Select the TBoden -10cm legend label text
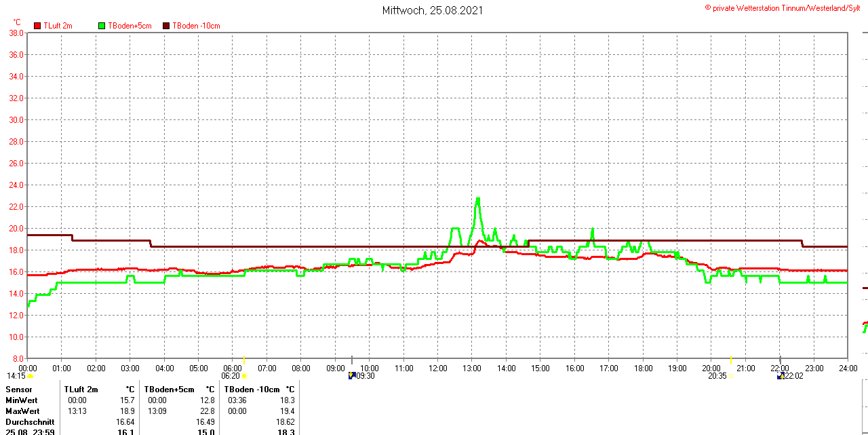This screenshot has width=868, height=435. (196, 26)
